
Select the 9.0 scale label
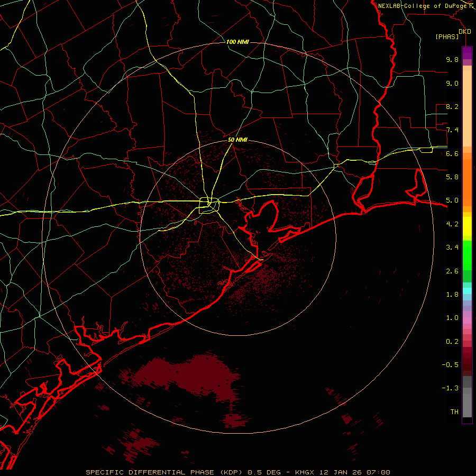pyautogui.click(x=452, y=83)
